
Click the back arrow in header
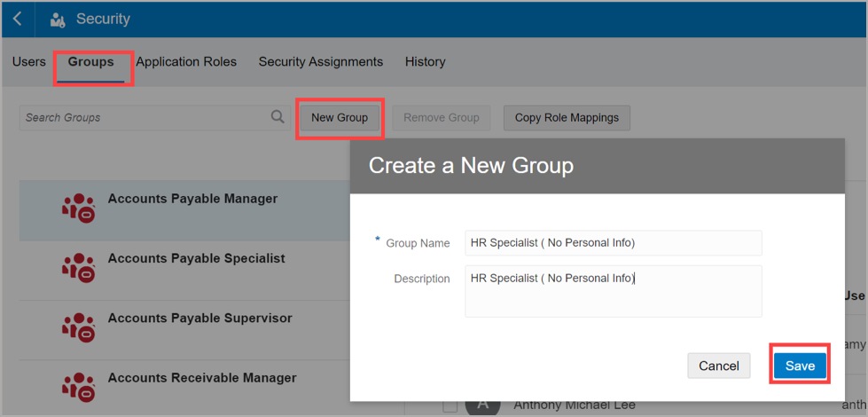pyautogui.click(x=18, y=19)
